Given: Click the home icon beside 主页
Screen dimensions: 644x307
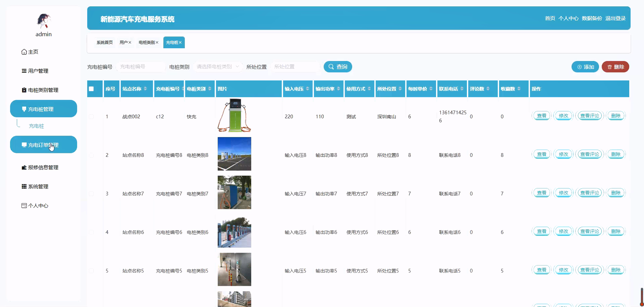Looking at the screenshot, I should tap(24, 52).
